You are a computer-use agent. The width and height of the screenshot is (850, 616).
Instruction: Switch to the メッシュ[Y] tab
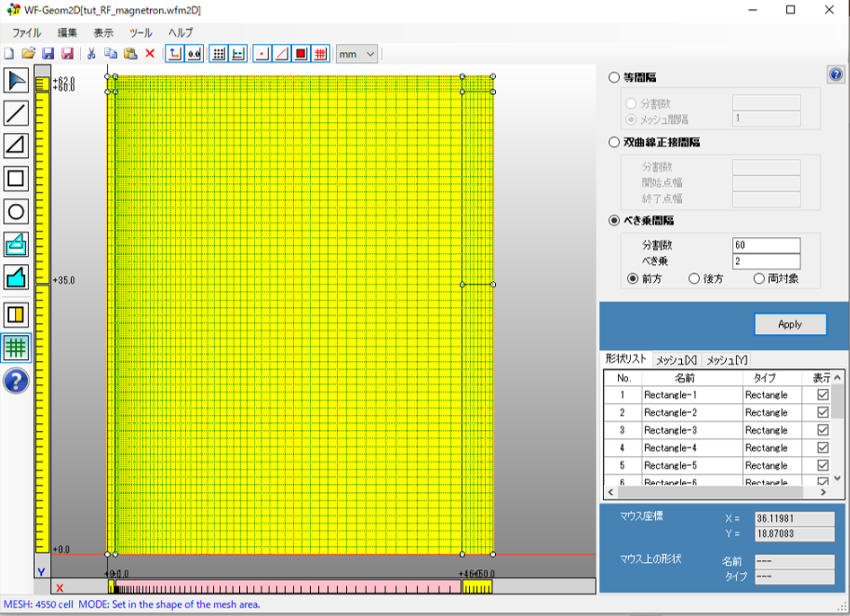[726, 360]
